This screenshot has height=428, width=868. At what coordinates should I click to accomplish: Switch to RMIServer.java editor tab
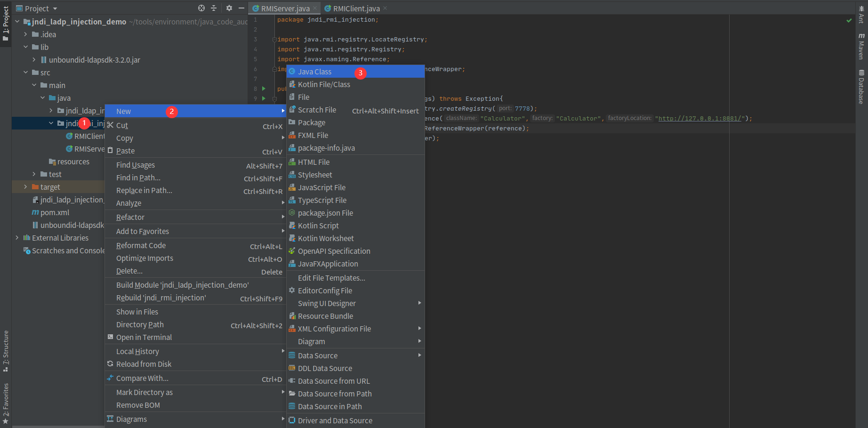click(285, 8)
